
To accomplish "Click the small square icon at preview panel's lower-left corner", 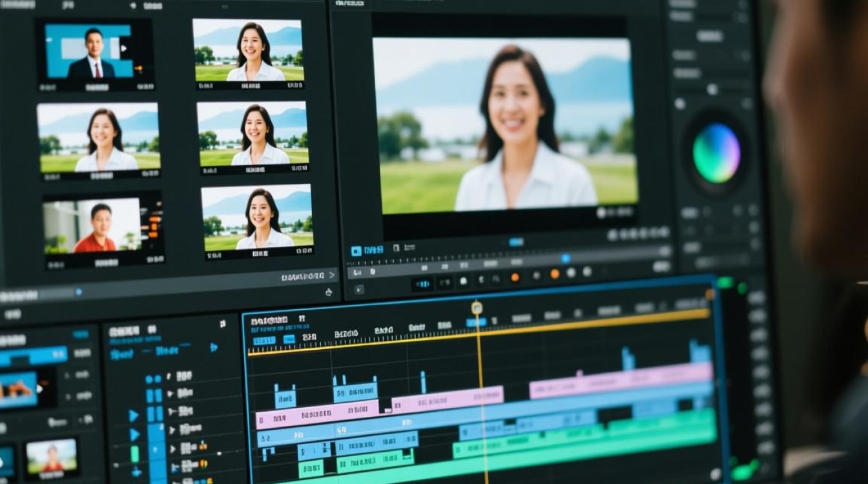I will 358,290.
